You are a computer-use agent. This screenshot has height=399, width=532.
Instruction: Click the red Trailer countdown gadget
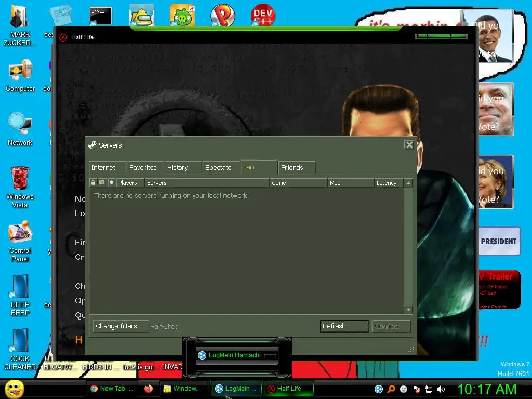pyautogui.click(x=499, y=289)
